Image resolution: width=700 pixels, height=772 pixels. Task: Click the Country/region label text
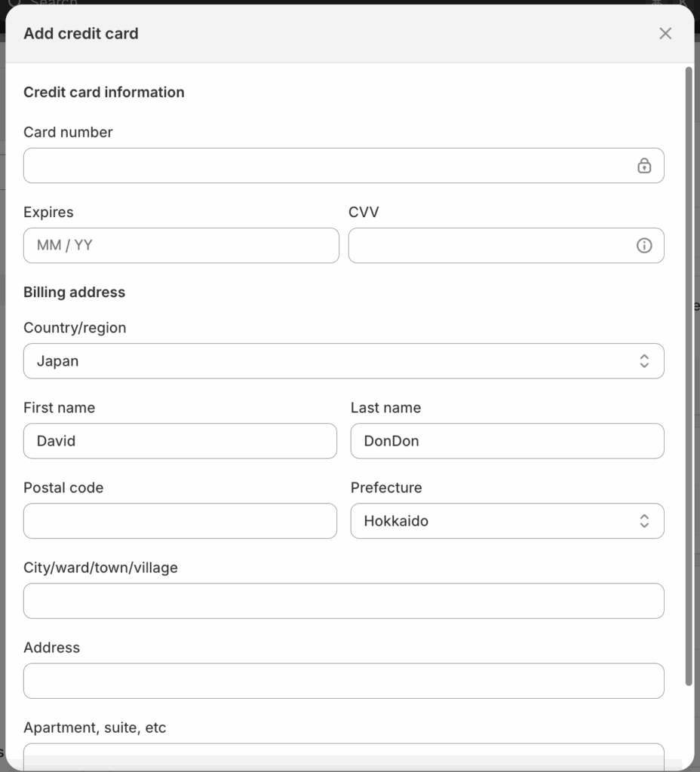[x=75, y=328]
